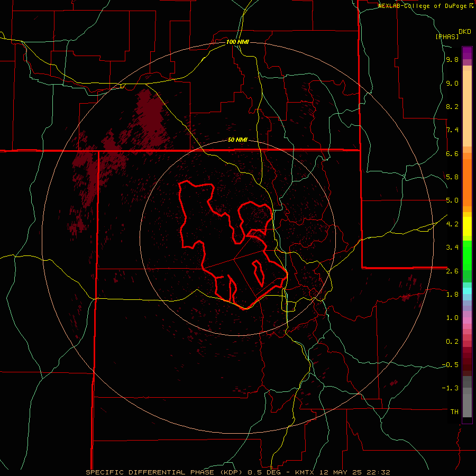This screenshot has width=476, height=476.
Task: Pick the pale peach color bar segment
Action: click(x=467, y=108)
